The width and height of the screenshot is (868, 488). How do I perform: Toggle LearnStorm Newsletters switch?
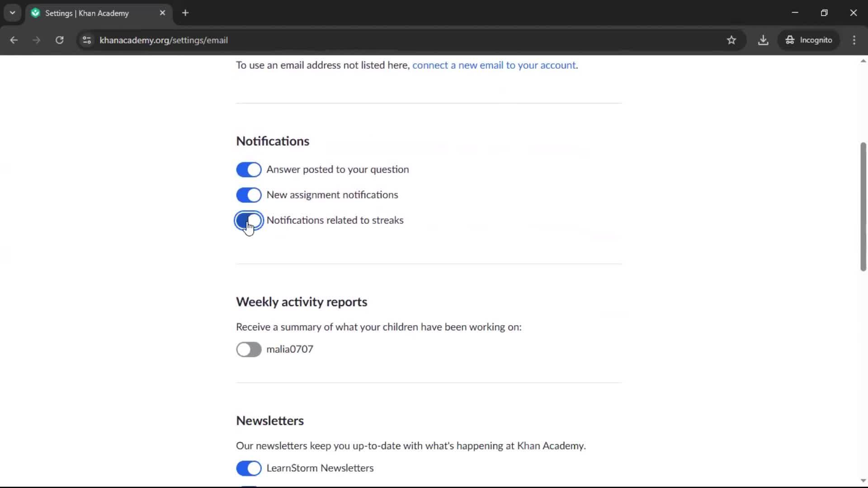click(249, 469)
